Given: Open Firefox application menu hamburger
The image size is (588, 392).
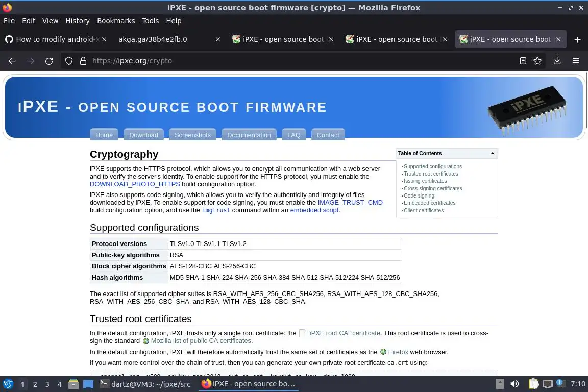Looking at the screenshot, I should (x=576, y=61).
